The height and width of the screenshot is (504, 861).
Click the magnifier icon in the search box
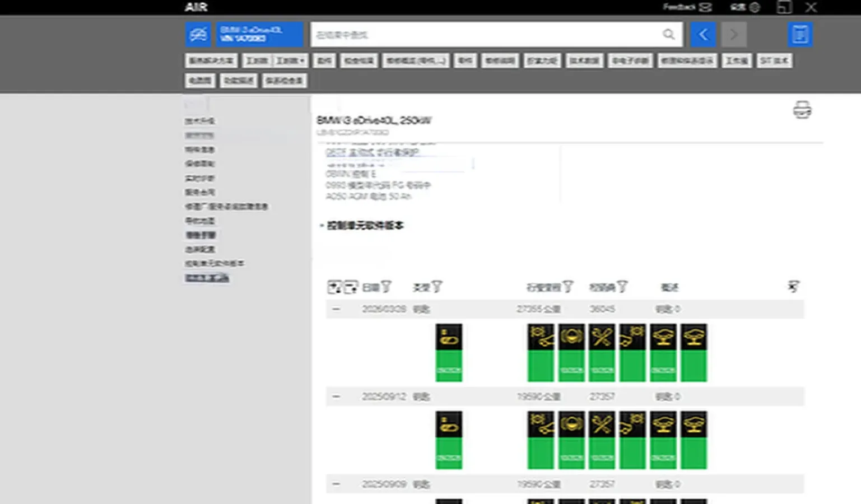pyautogui.click(x=668, y=35)
